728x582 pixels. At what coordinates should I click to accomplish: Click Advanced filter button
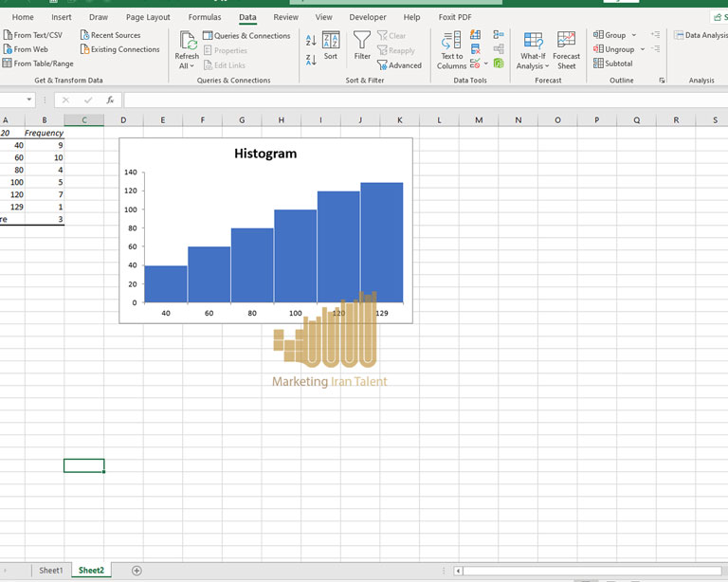(x=399, y=65)
